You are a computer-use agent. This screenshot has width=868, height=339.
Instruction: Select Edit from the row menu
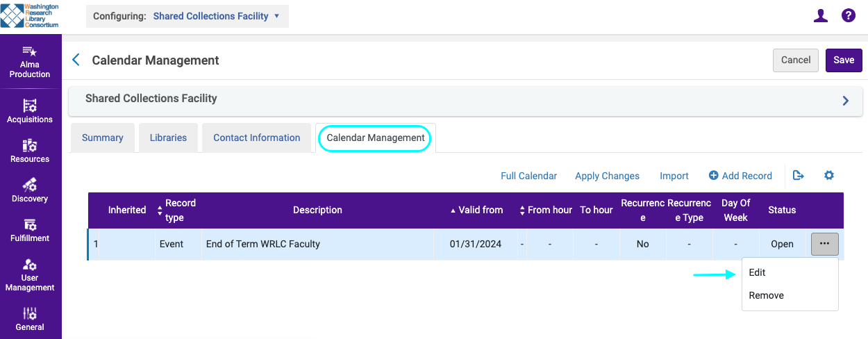pos(758,273)
